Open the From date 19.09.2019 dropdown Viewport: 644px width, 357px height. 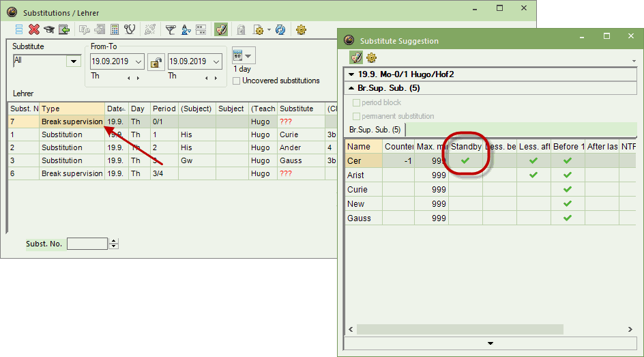click(x=138, y=61)
